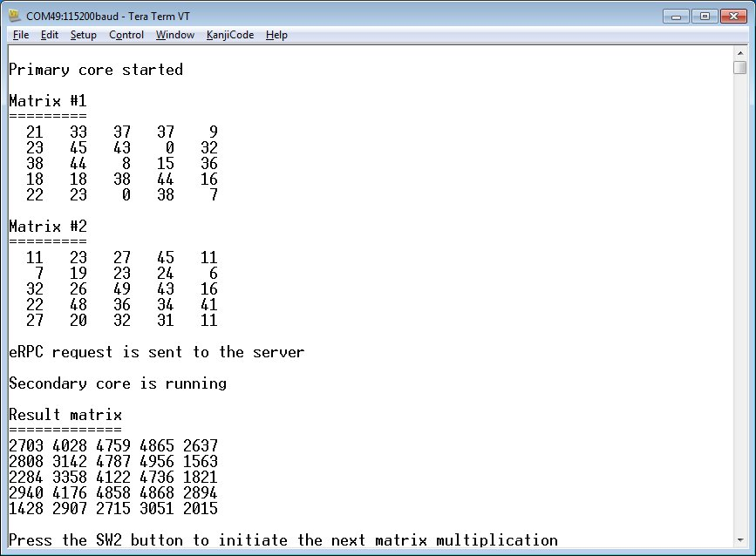Click the scrollbar up arrow
Image resolution: width=756 pixels, height=556 pixels.
tap(739, 51)
